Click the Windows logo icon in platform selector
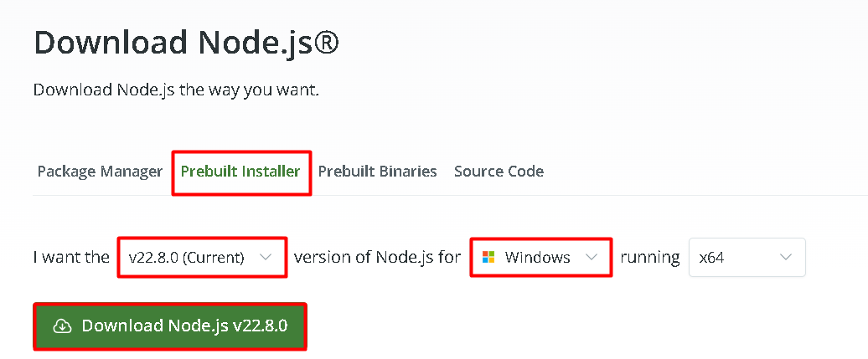Image resolution: width=868 pixels, height=359 pixels. click(x=488, y=258)
